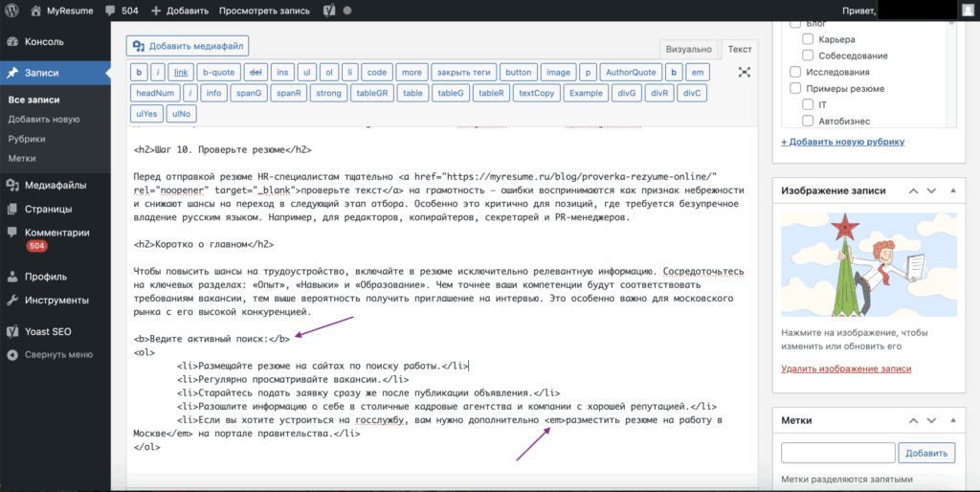
Task: Click + Добавить новую рубрику link
Action: pos(842,142)
